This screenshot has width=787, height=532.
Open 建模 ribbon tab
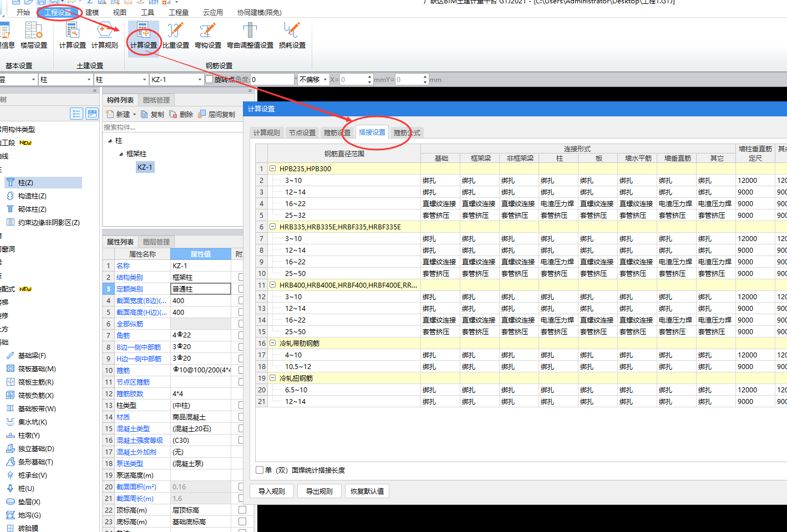tap(92, 12)
